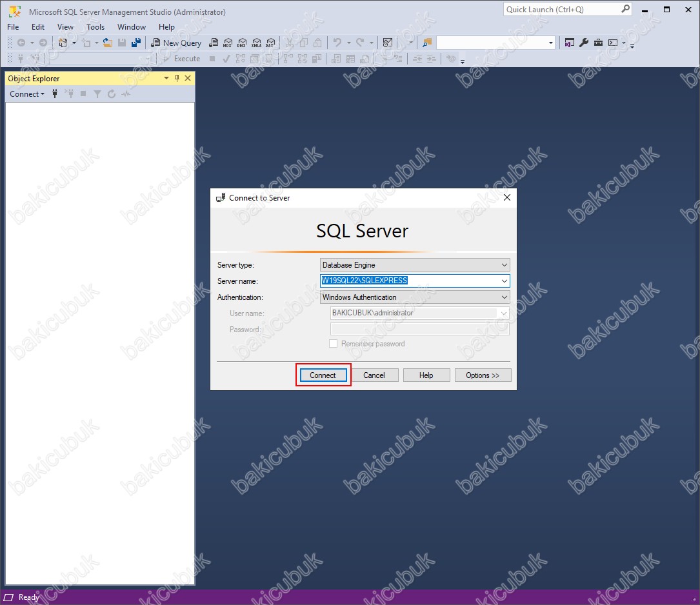
Task: Close the Connect to Server dialog
Action: click(506, 197)
